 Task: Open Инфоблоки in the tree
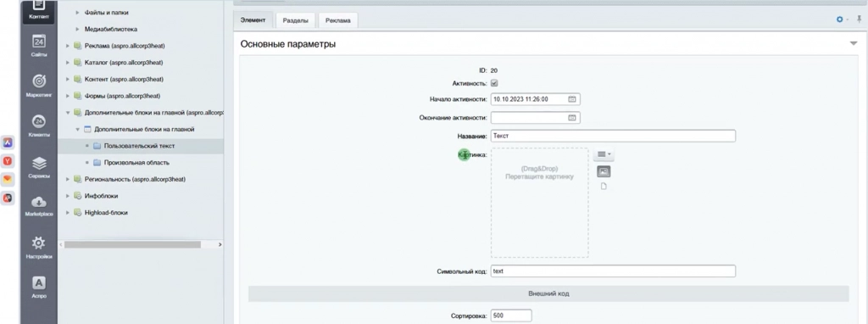pyautogui.click(x=101, y=196)
